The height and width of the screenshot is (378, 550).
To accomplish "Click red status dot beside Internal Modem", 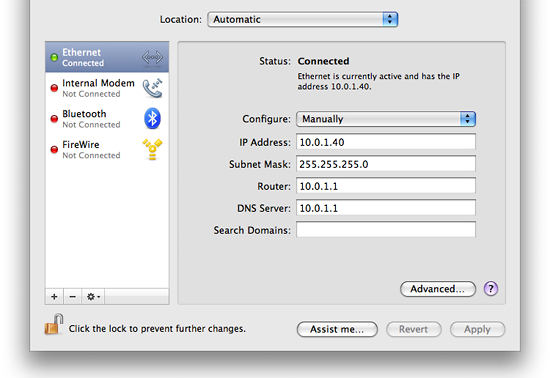I will pyautogui.click(x=54, y=88).
